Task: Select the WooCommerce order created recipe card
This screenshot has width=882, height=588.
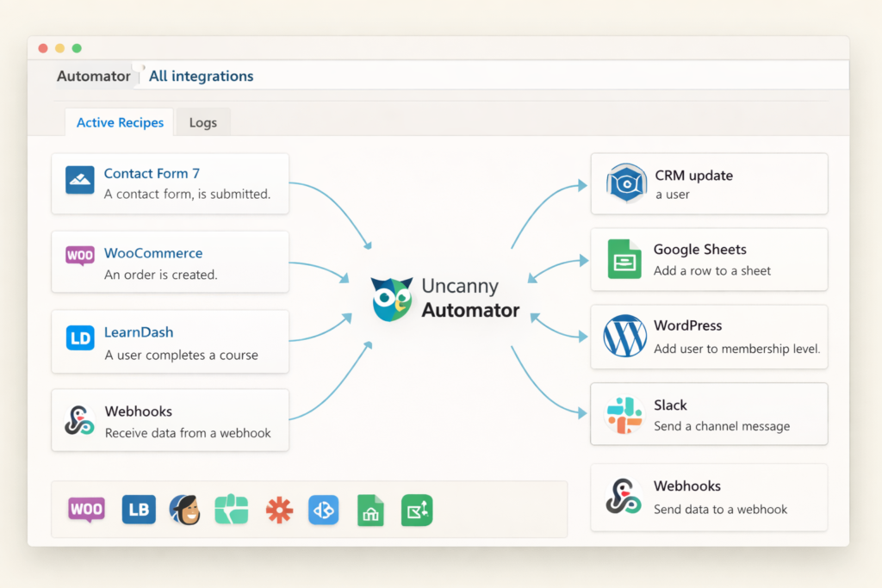Action: pos(170,262)
